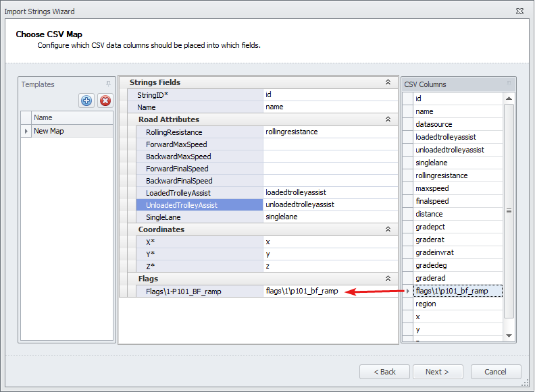
Task: Close the Import Strings Wizard window
Action: click(519, 11)
